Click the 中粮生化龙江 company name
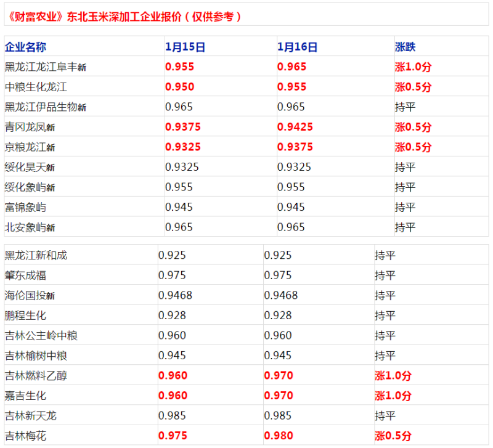493x448 pixels. [36, 87]
